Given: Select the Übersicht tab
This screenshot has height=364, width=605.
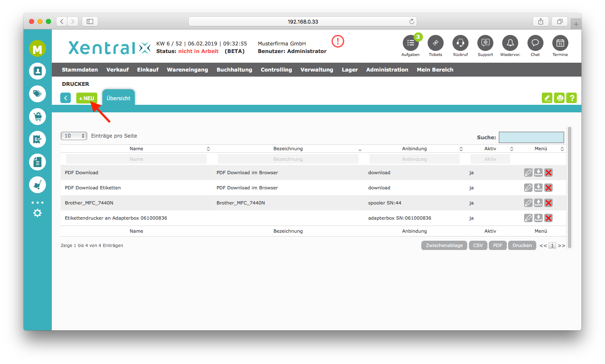Looking at the screenshot, I should (118, 98).
